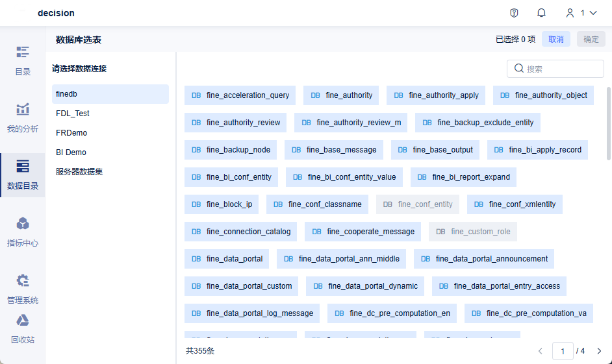Choose the fine_data_portal_announcement table
The height and width of the screenshot is (364, 612).
coord(484,259)
